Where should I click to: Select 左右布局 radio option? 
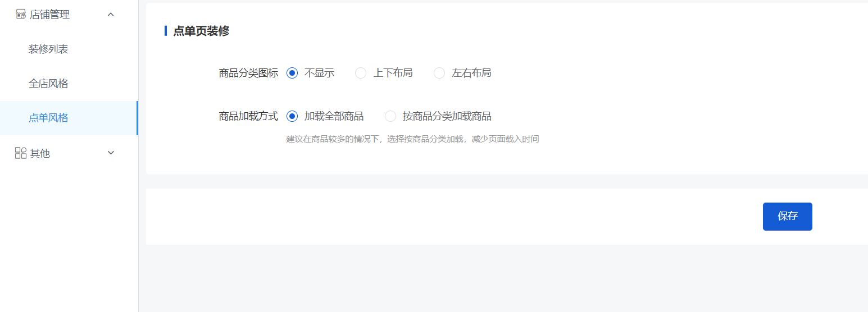point(439,73)
